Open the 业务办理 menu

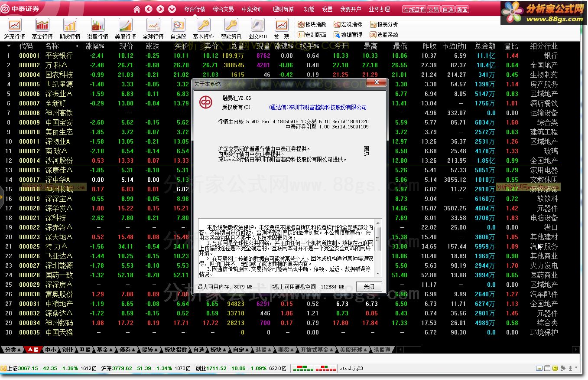point(380,9)
